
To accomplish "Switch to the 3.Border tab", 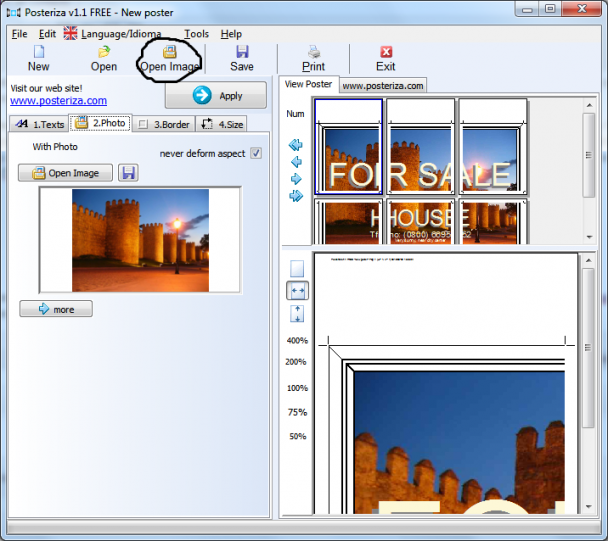I will (x=164, y=124).
